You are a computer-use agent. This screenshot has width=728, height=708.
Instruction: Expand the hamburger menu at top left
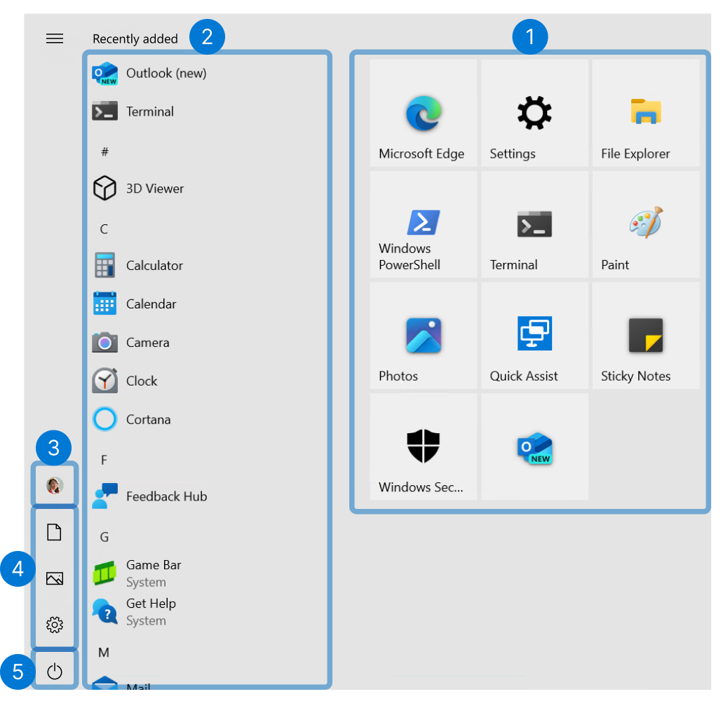click(55, 39)
